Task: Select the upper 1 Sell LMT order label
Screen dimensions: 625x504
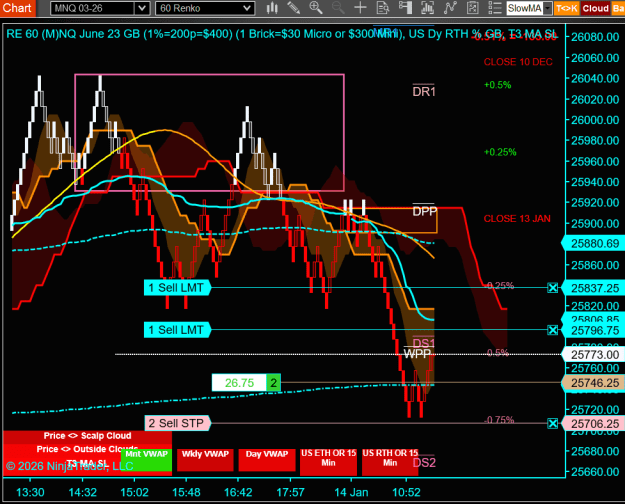Action: 177,287
